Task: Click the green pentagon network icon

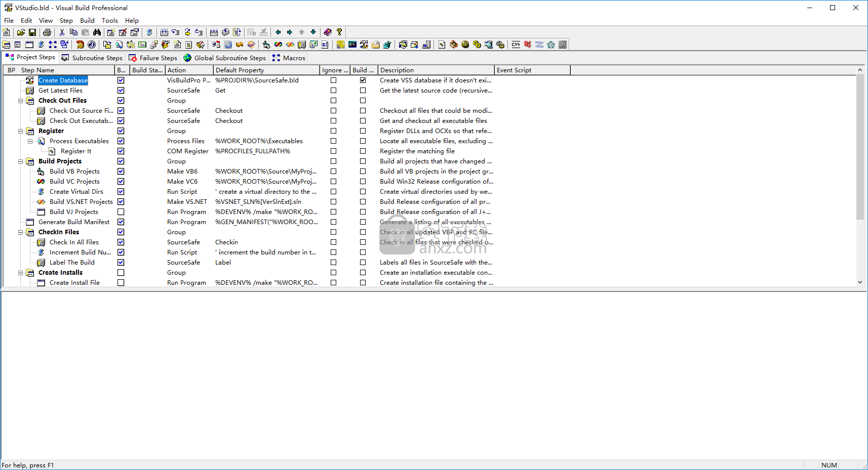Action: [551, 45]
